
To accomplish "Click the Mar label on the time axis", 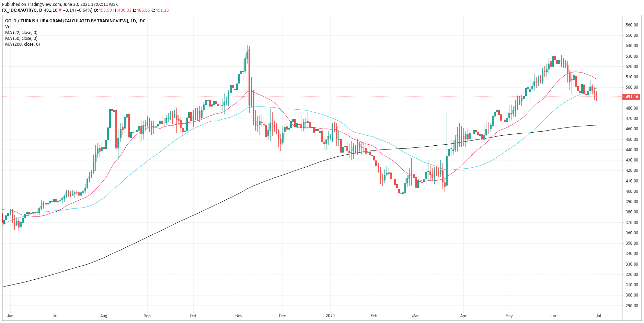I will pyautogui.click(x=415, y=315).
